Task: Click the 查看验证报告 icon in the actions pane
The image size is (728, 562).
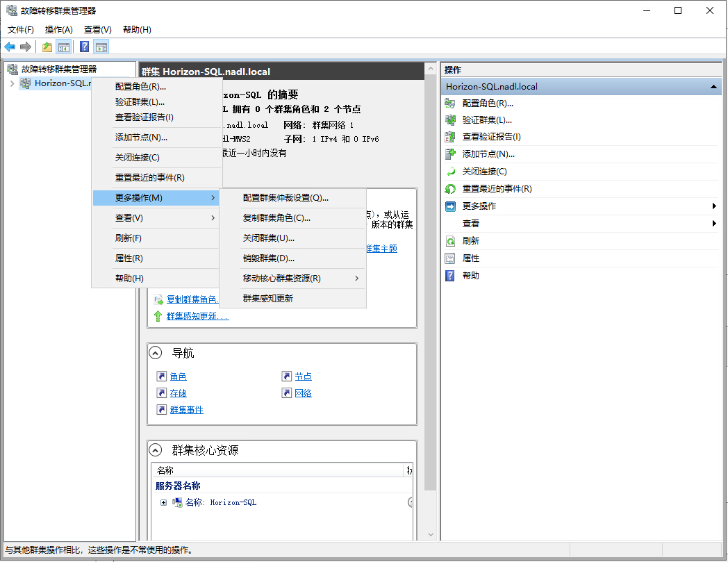Action: click(x=450, y=137)
